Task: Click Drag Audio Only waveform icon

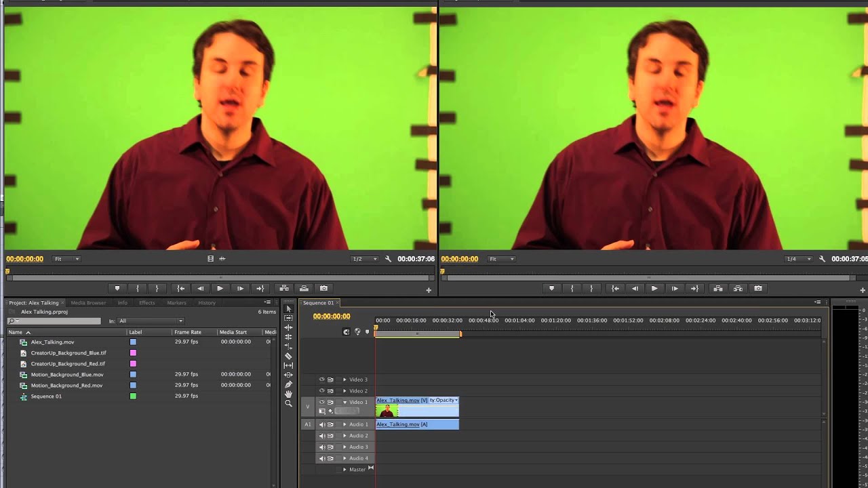Action: tap(222, 259)
